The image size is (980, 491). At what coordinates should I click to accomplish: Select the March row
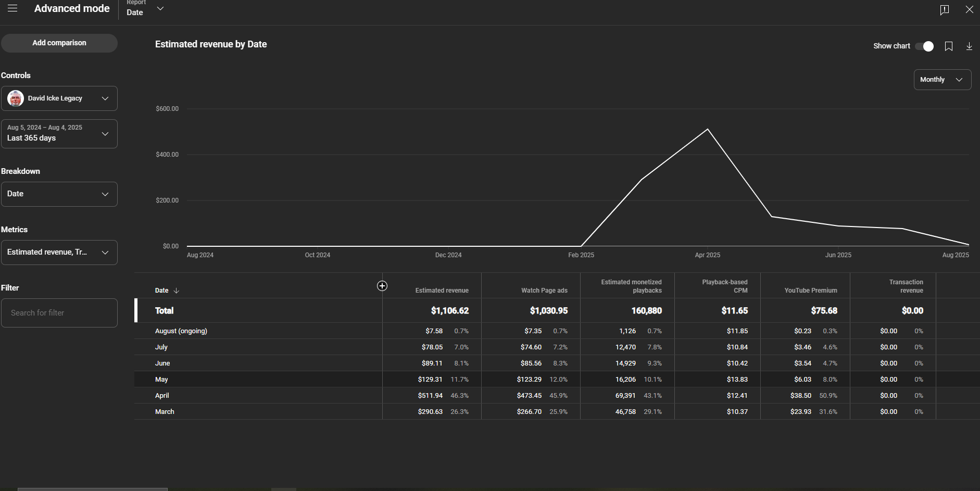point(557,412)
